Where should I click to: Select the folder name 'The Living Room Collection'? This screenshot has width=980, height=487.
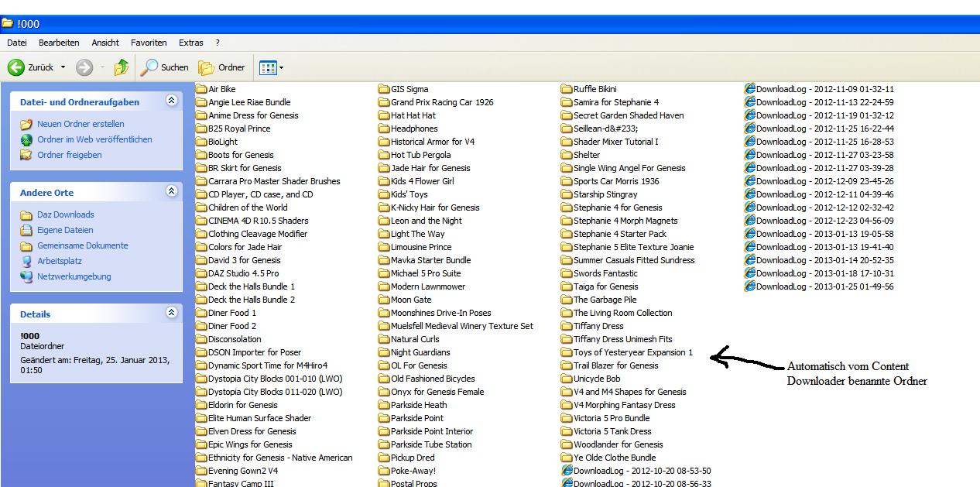(623, 313)
